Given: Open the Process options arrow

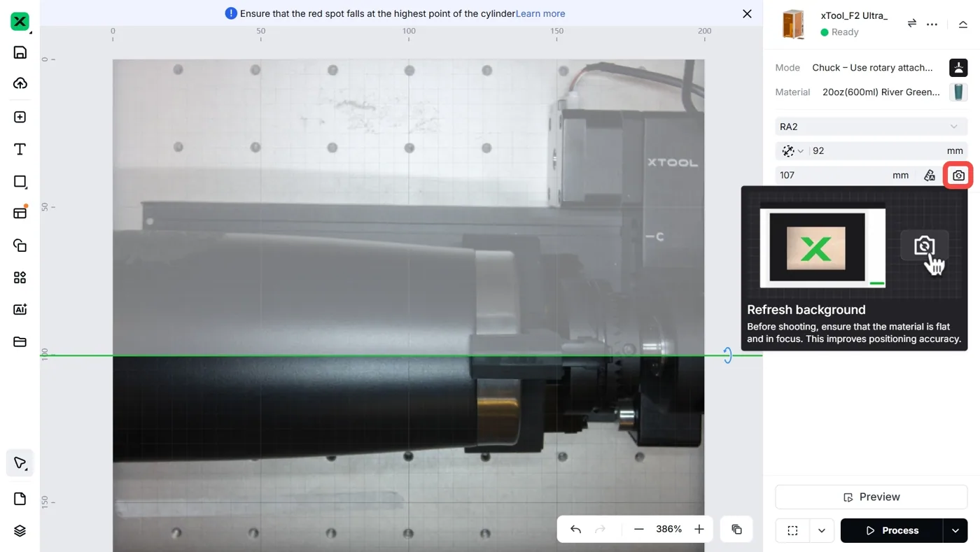Looking at the screenshot, I should (955, 530).
